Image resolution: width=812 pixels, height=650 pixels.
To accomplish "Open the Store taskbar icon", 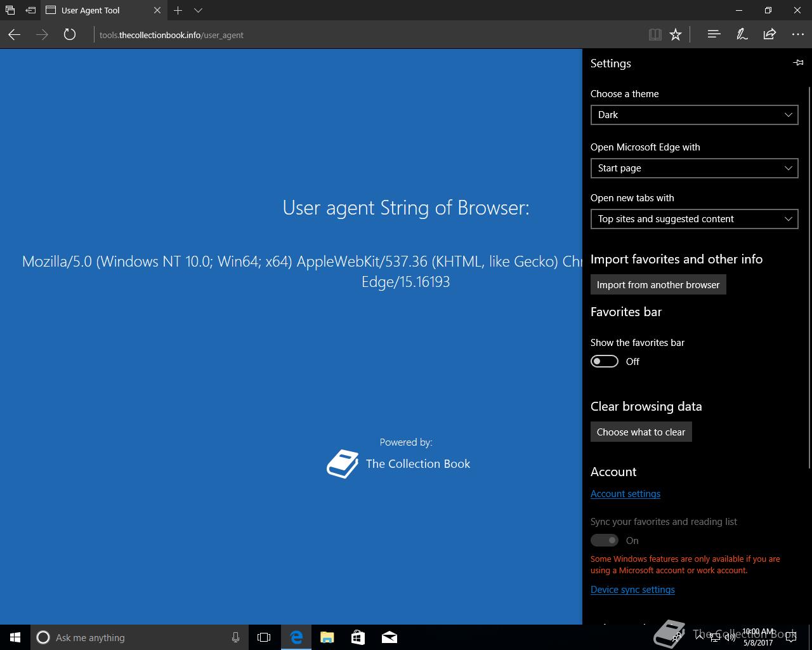I will coord(358,637).
